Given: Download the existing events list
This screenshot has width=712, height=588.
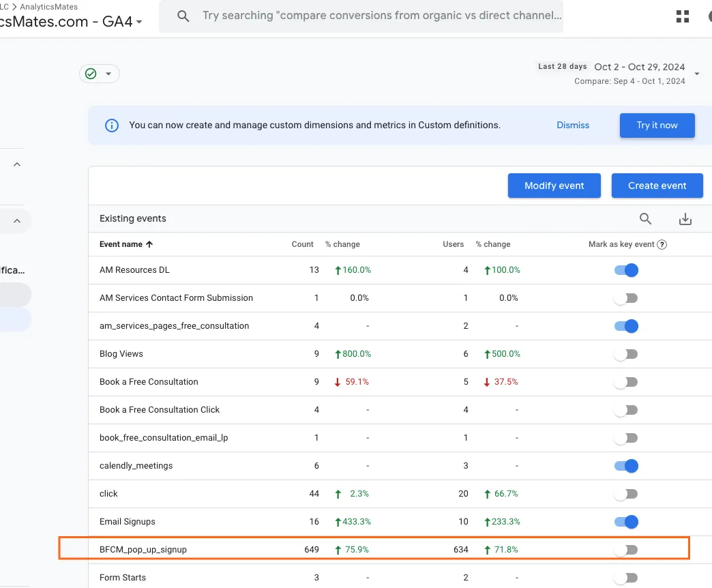Looking at the screenshot, I should [685, 219].
